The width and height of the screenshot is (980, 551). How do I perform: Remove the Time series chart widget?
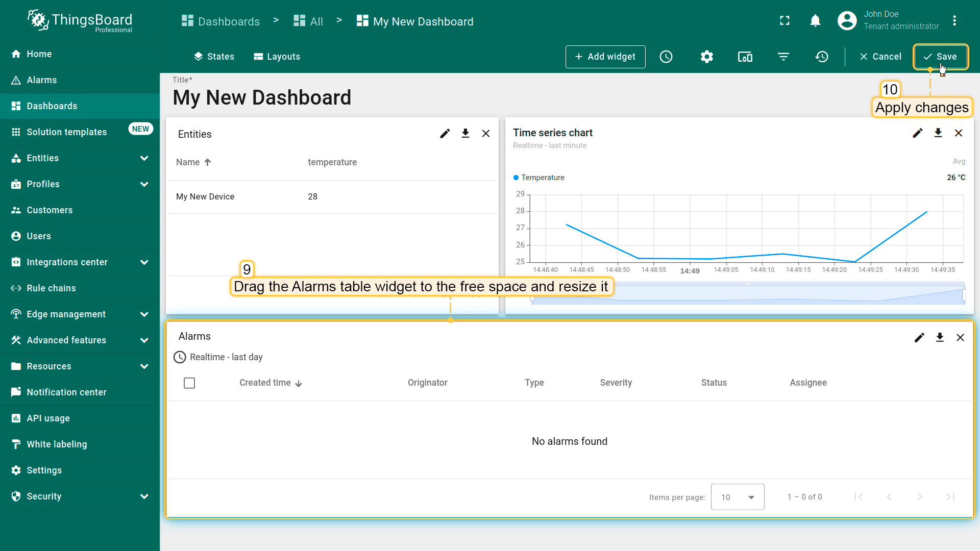pos(959,133)
